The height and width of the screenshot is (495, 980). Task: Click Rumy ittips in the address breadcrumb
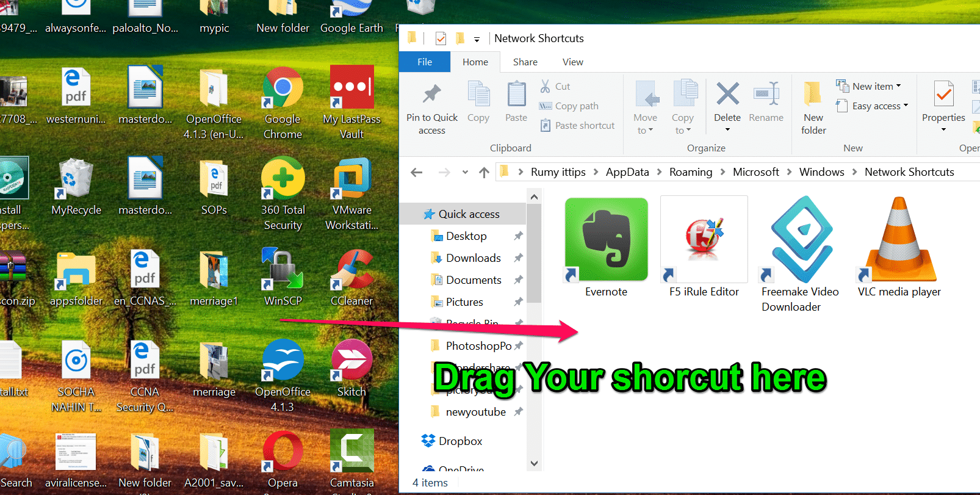[558, 172]
